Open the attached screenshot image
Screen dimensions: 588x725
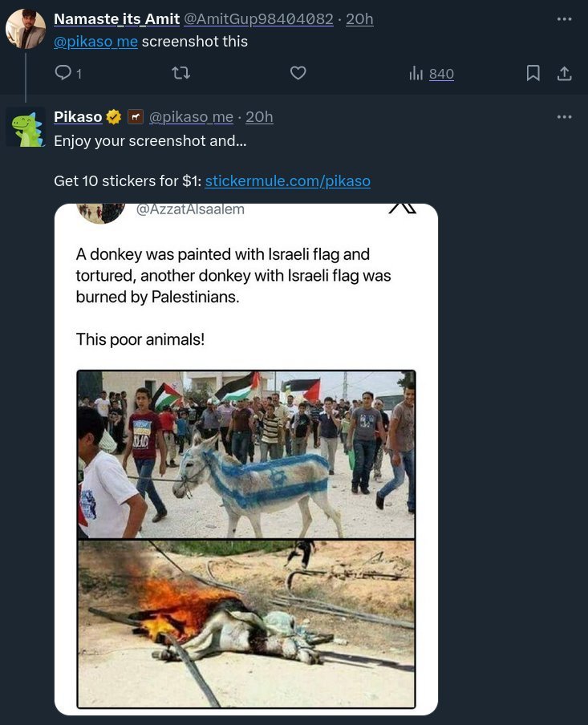pos(246,459)
